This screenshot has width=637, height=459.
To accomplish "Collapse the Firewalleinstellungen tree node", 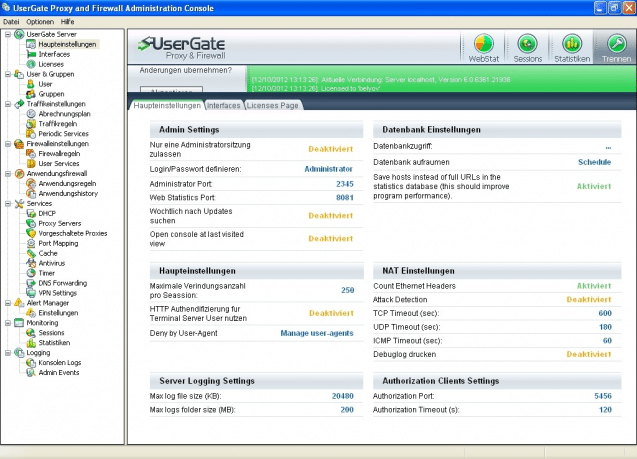I will 8,144.
